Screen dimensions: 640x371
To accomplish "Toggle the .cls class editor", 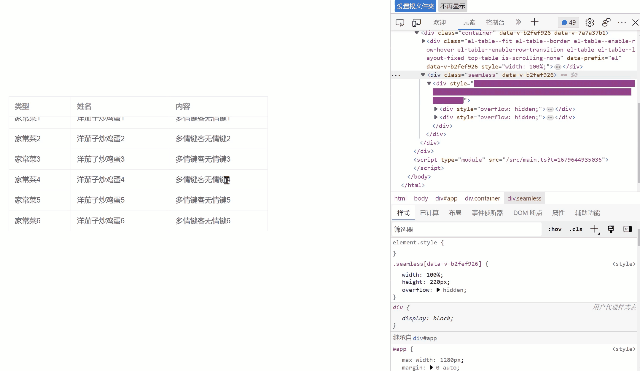I will 576,229.
